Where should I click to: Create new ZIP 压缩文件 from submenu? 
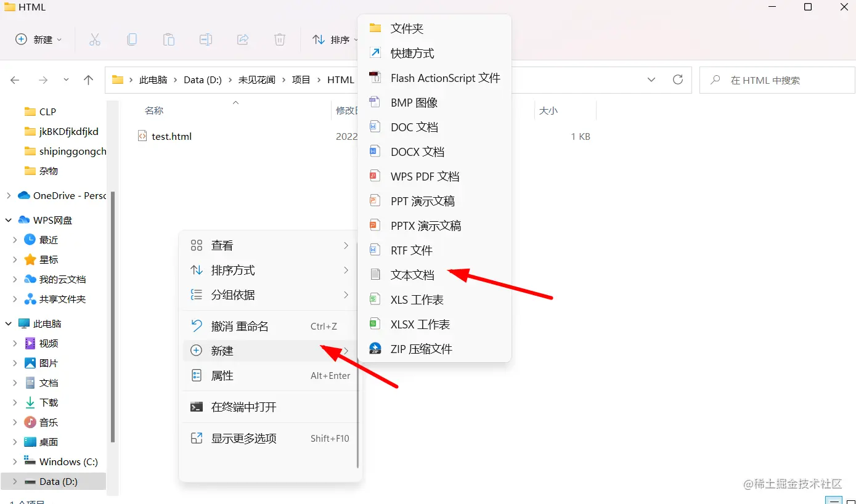pos(434,349)
